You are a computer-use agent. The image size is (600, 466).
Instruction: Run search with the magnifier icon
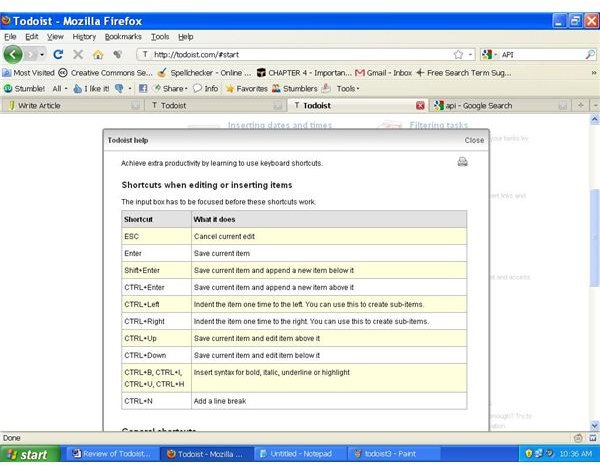coord(590,54)
